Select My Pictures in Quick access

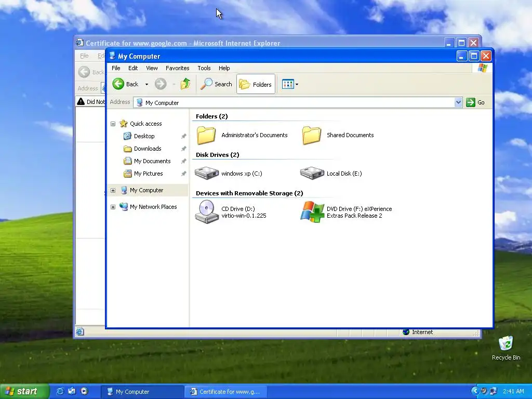pyautogui.click(x=148, y=174)
